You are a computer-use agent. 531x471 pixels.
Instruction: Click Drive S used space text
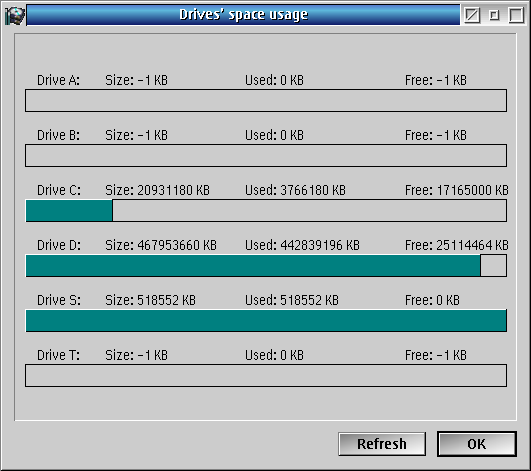[292, 300]
